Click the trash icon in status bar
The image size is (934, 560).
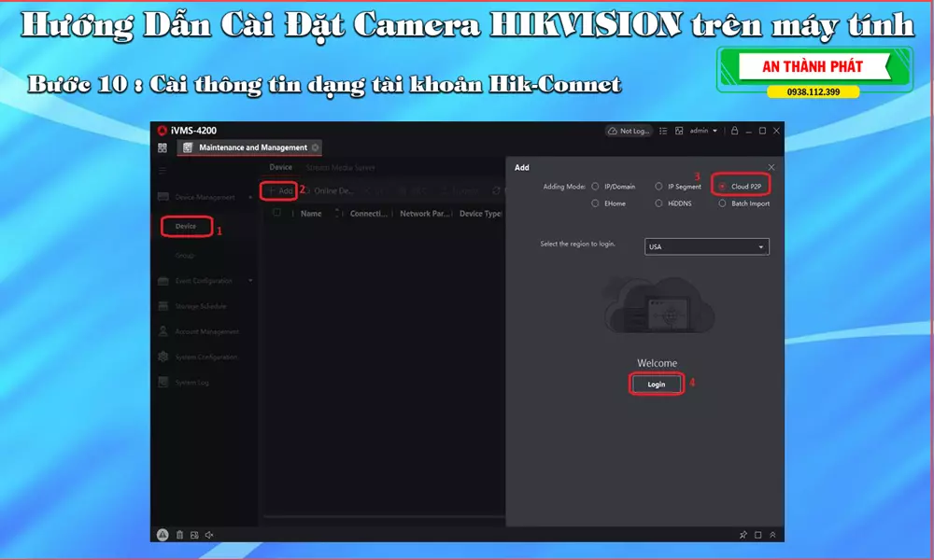tap(179, 535)
